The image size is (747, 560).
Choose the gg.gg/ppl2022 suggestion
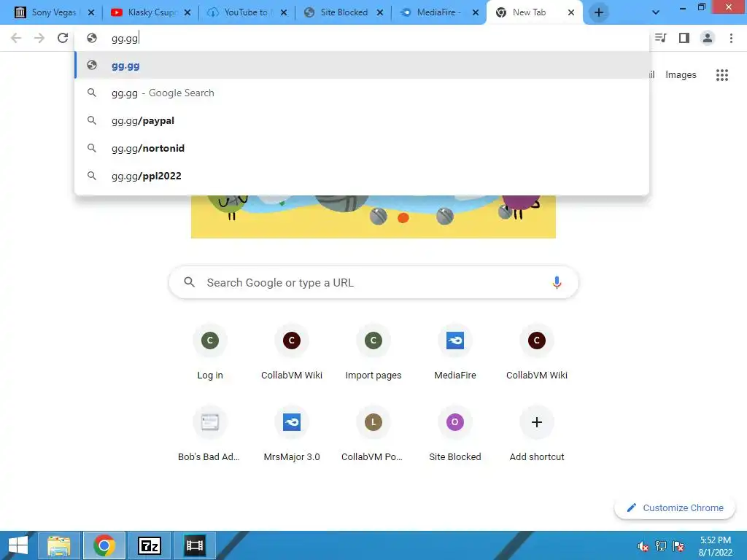pyautogui.click(x=362, y=176)
